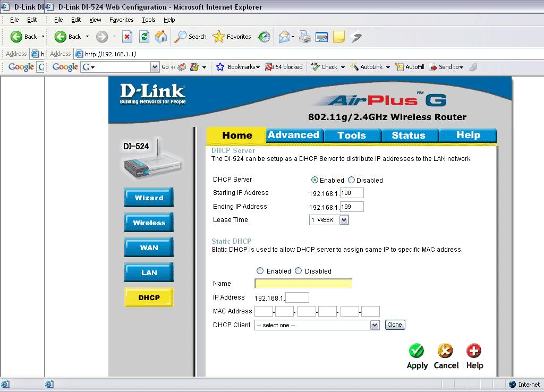
Task: Click the yellow Static DHCP Name field
Action: (x=303, y=284)
